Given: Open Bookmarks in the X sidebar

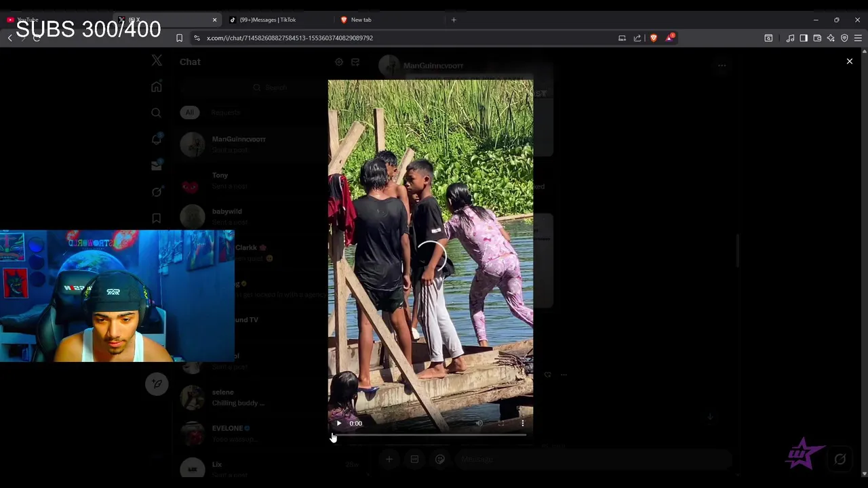Looking at the screenshot, I should [x=157, y=218].
